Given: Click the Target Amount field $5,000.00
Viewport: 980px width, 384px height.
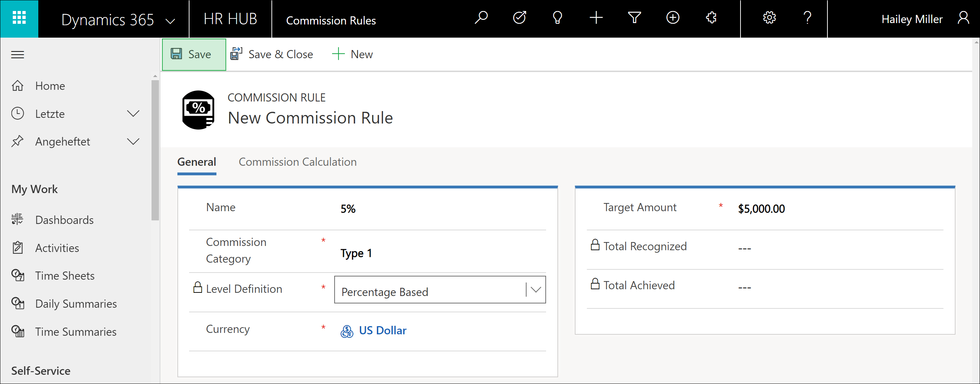Looking at the screenshot, I should (761, 209).
